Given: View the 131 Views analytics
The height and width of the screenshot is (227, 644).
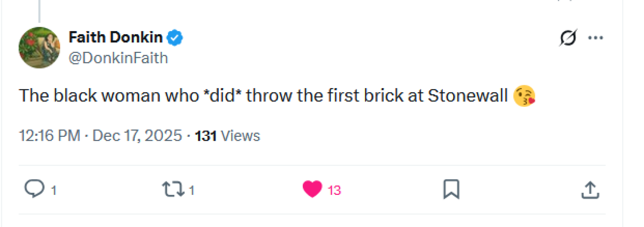Looking at the screenshot, I should click(x=227, y=136).
